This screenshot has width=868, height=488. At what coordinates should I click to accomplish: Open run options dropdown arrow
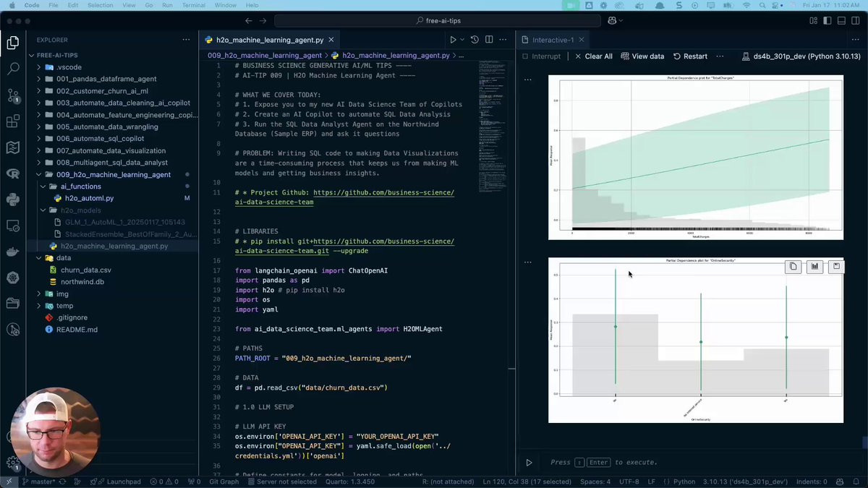pyautogui.click(x=462, y=40)
